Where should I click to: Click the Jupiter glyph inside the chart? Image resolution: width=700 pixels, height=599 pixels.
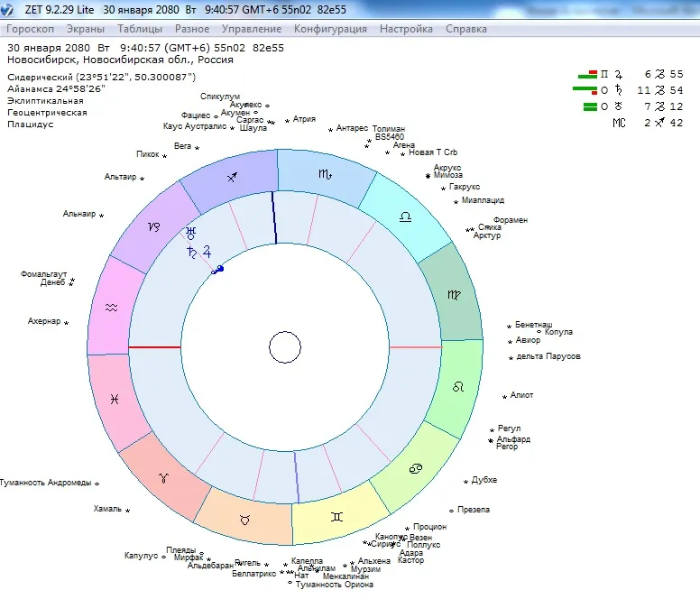[207, 252]
